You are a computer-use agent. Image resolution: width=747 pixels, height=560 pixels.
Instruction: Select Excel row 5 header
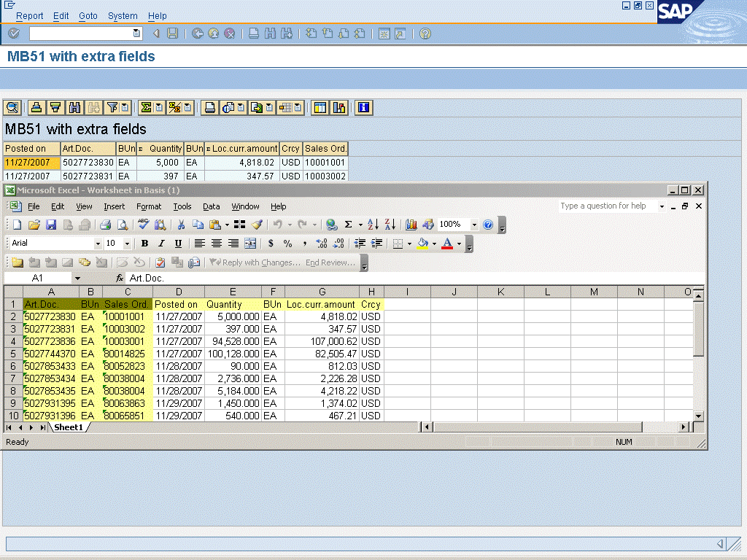point(13,354)
